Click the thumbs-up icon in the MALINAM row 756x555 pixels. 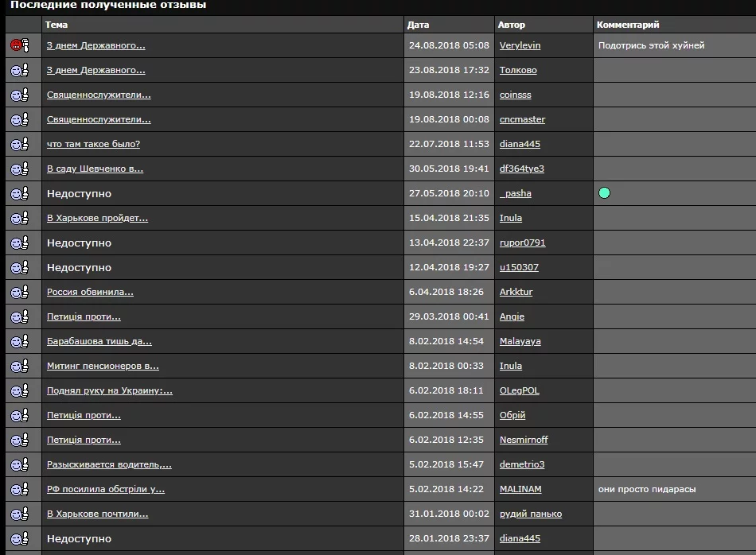19,489
